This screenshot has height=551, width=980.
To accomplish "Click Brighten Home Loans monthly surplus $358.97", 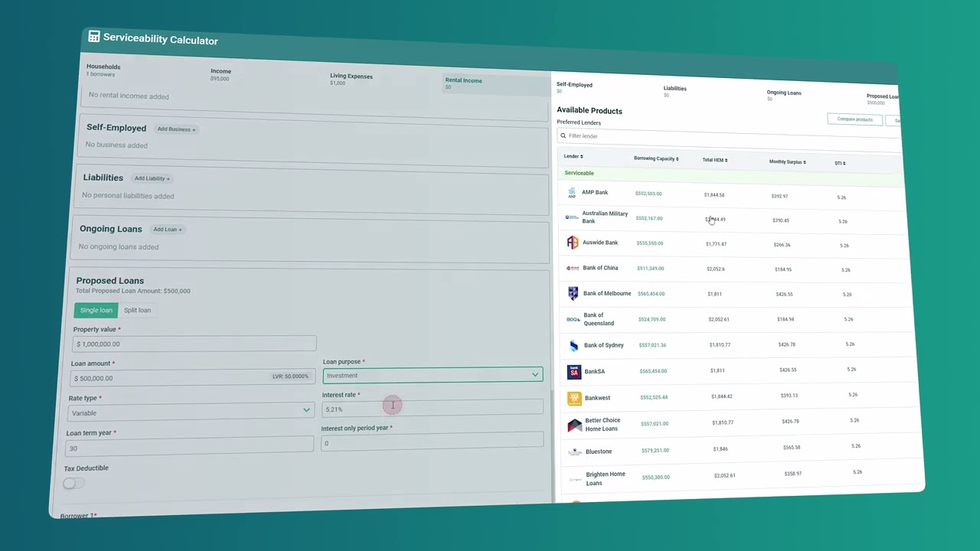I will pos(793,474).
